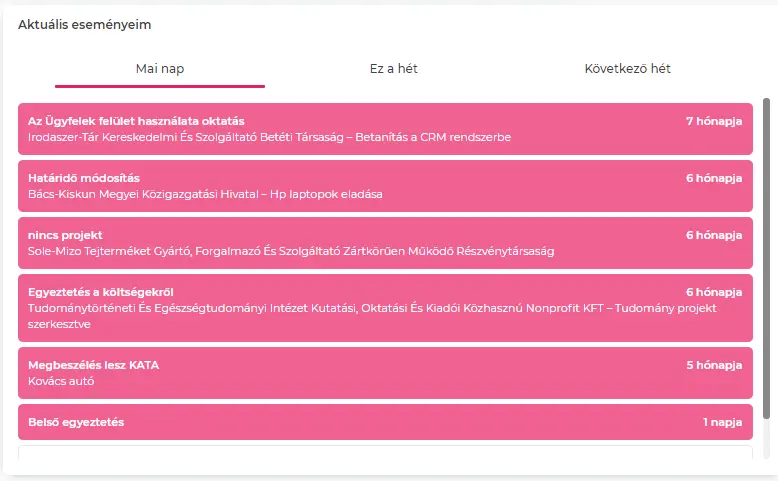Open the Belső egyeztetés event title
This screenshot has height=481, width=778.
pos(76,422)
